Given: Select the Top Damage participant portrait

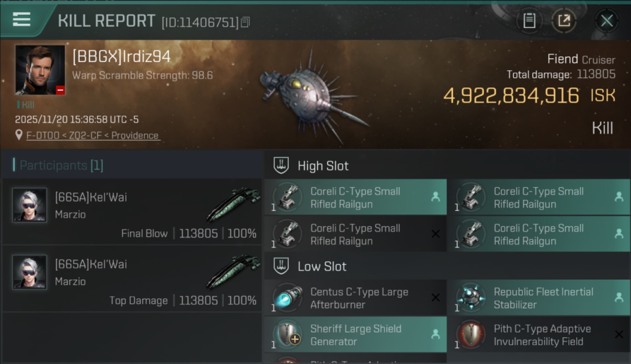Looking at the screenshot, I should (30, 272).
